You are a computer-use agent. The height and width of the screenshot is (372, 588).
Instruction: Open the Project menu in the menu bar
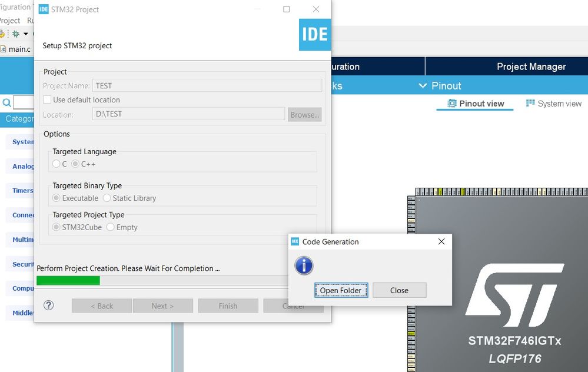tap(10, 21)
